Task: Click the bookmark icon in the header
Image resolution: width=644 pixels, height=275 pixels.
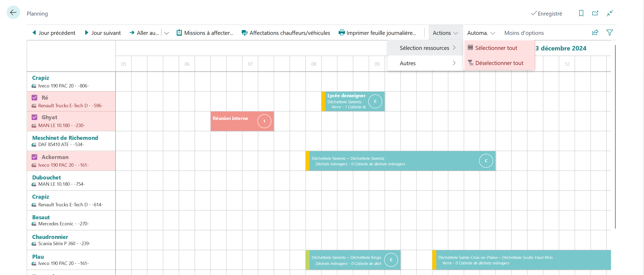Action: [x=581, y=13]
